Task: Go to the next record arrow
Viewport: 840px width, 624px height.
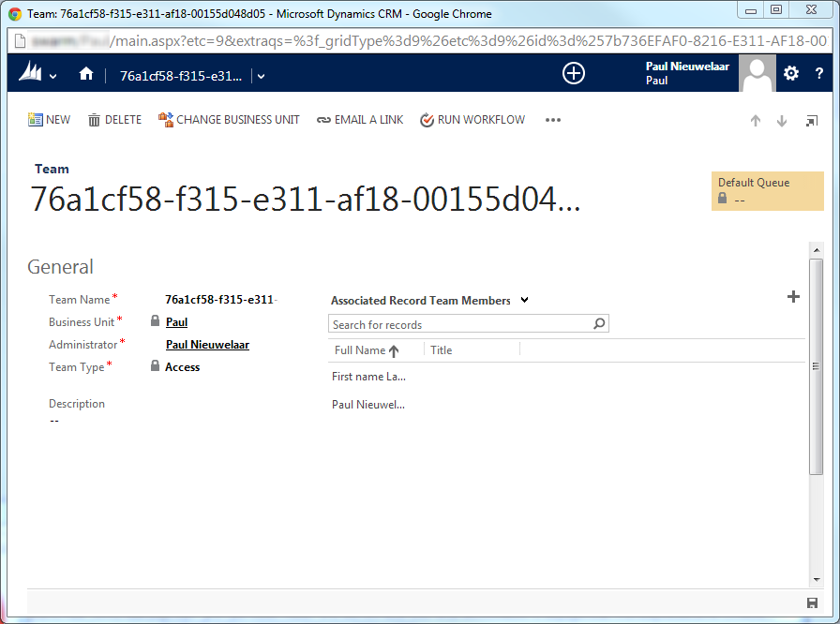Action: (782, 121)
